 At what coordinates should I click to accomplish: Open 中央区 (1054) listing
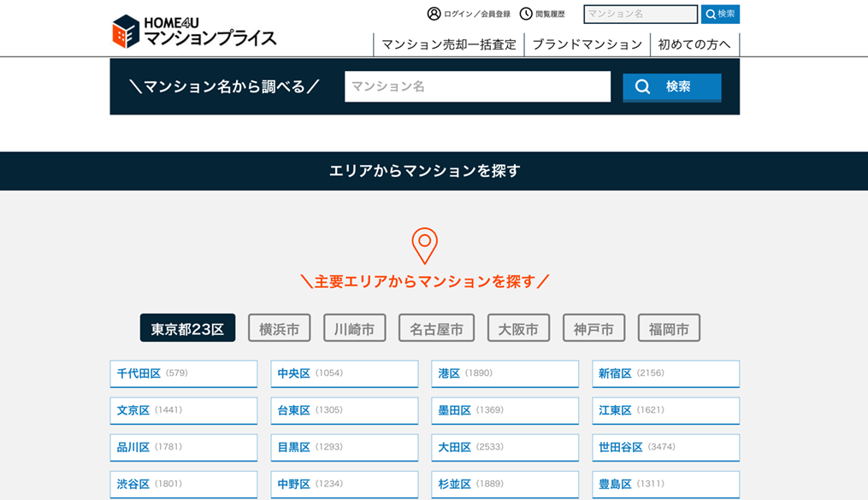point(345,374)
